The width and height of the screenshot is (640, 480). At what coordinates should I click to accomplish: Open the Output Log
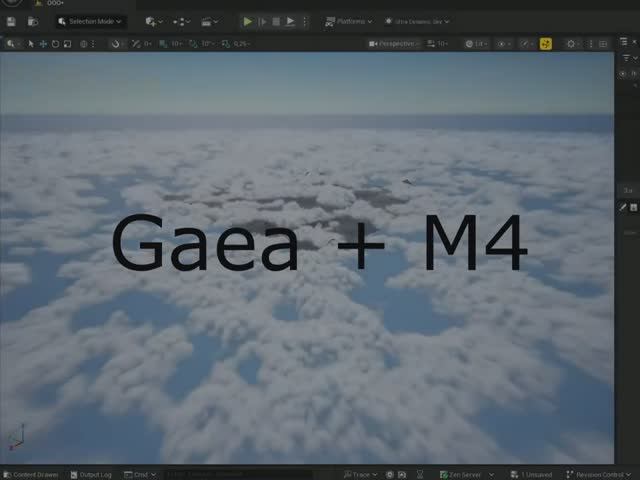[x=91, y=475]
